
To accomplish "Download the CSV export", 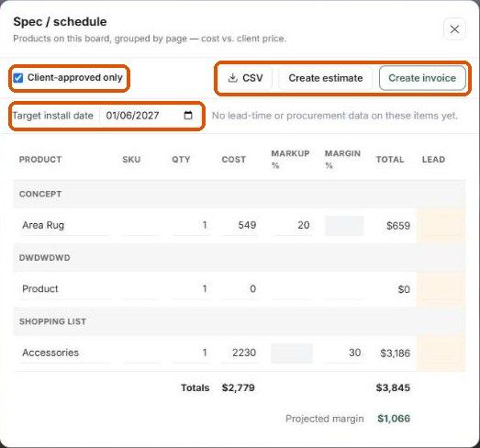I will (x=246, y=78).
